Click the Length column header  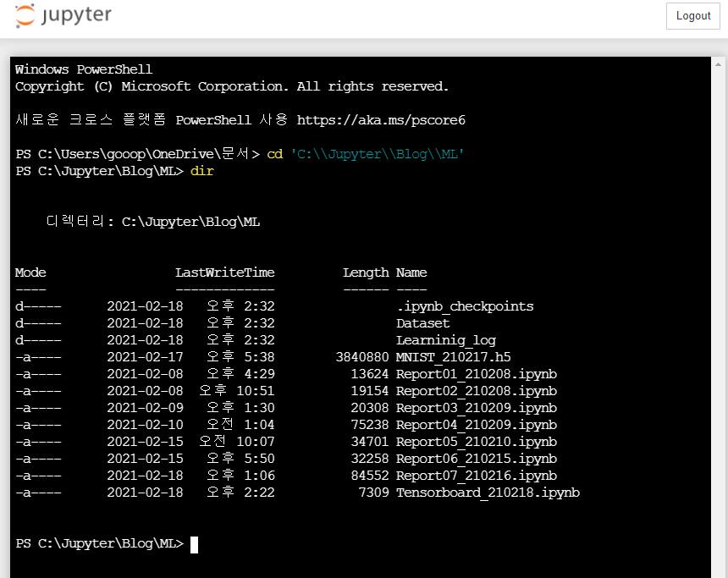[366, 272]
